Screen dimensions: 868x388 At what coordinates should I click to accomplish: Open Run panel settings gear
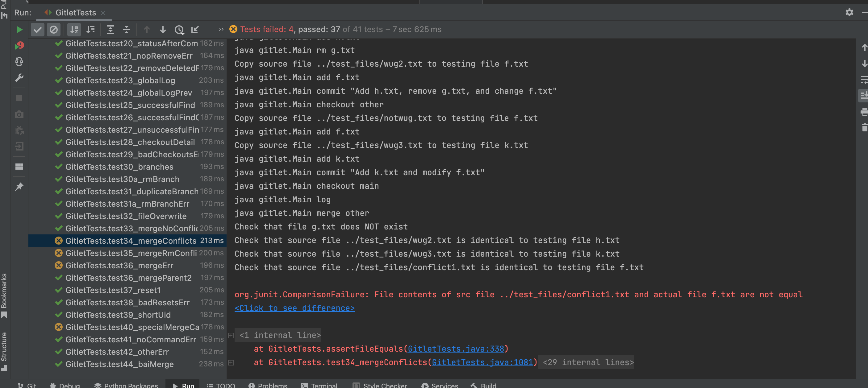click(849, 12)
